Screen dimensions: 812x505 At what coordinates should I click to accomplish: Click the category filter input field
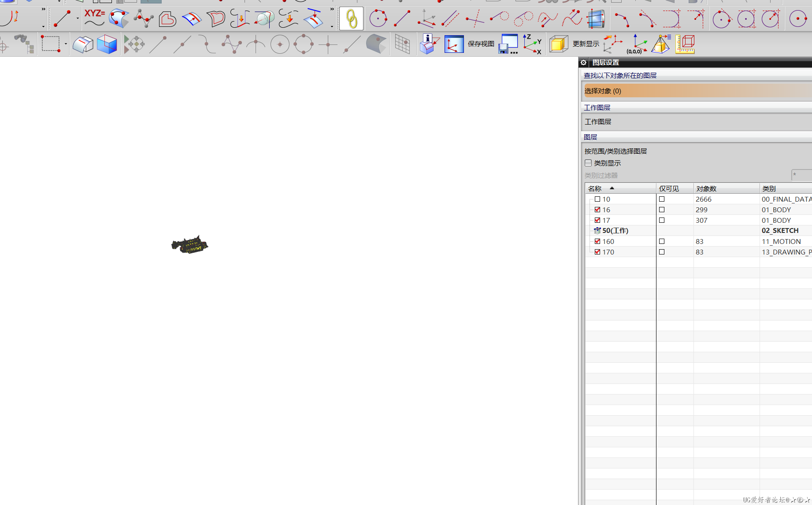[x=801, y=175]
